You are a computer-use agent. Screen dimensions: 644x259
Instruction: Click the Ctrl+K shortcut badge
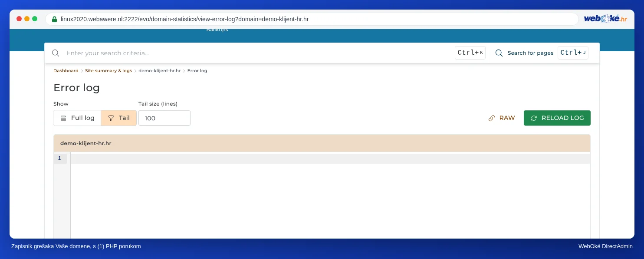[470, 53]
